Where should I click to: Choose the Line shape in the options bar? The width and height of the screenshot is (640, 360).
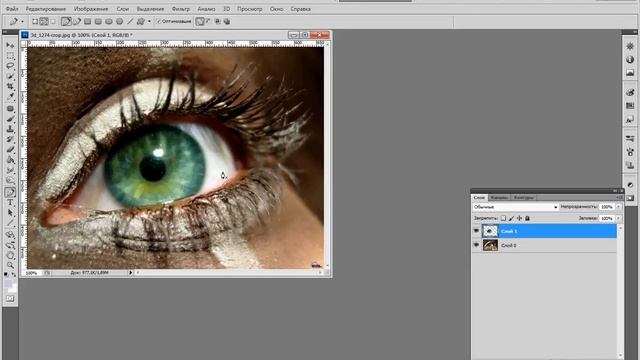click(130, 21)
